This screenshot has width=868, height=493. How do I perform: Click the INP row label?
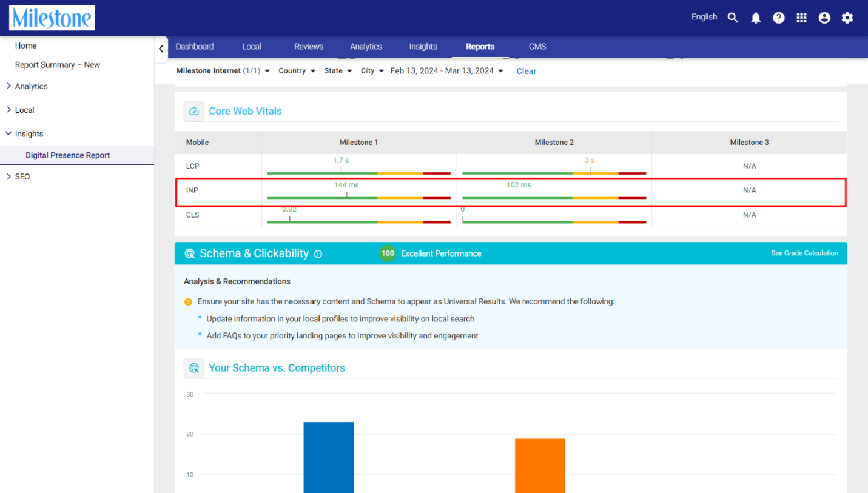pyautogui.click(x=192, y=190)
